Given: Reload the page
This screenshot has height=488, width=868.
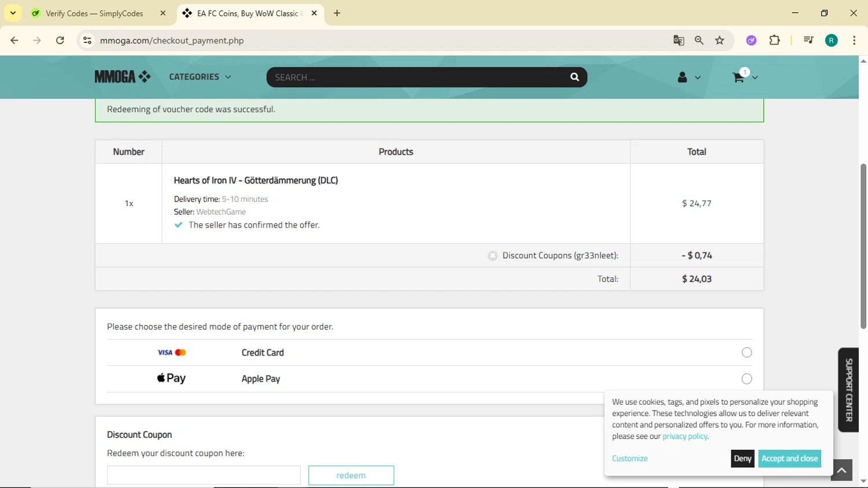Looking at the screenshot, I should pyautogui.click(x=60, y=41).
